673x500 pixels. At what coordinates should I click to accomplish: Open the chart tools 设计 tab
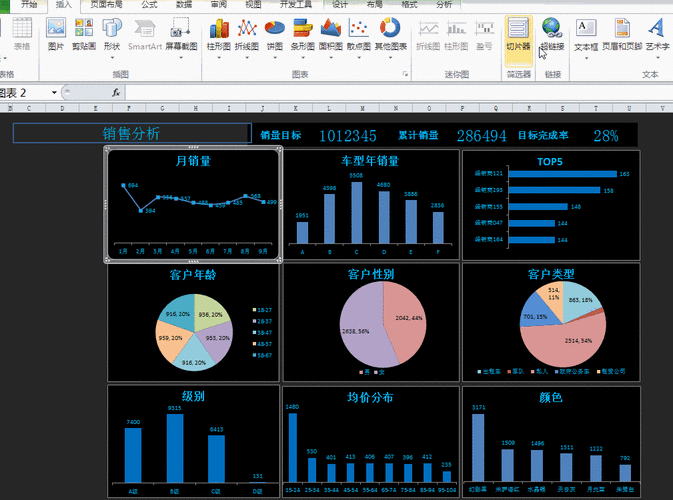[x=340, y=5]
